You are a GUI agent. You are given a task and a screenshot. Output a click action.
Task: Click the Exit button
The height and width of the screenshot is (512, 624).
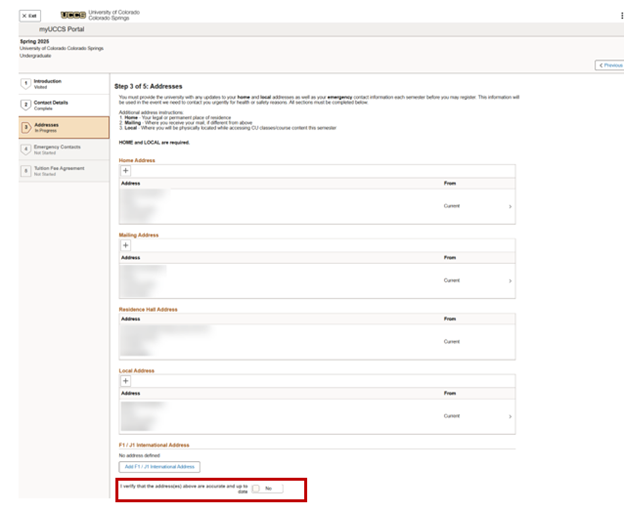(x=30, y=16)
